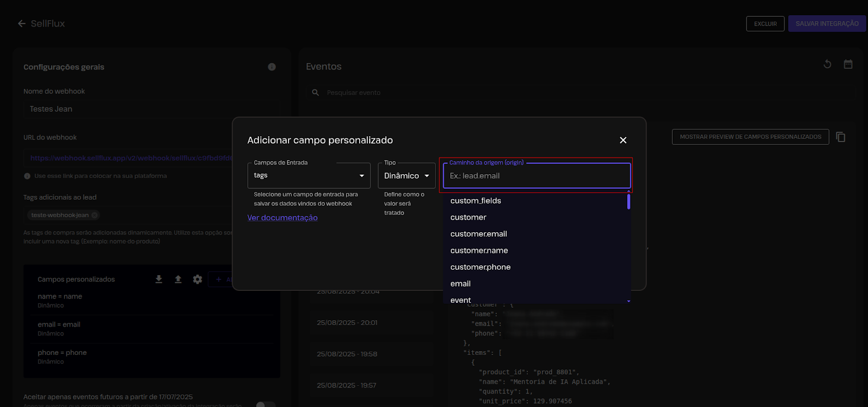This screenshot has width=868, height=407.
Task: Click the copy icon beside preview button
Action: [x=840, y=137]
